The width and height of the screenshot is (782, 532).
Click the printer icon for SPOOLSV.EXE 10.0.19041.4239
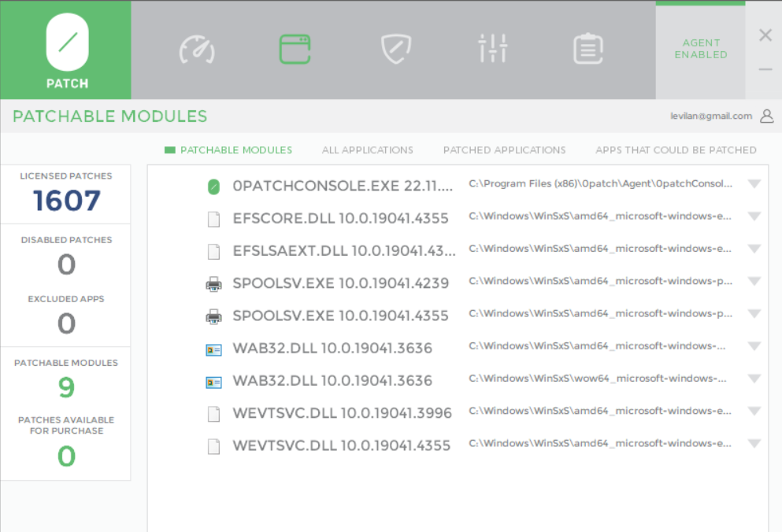213,283
